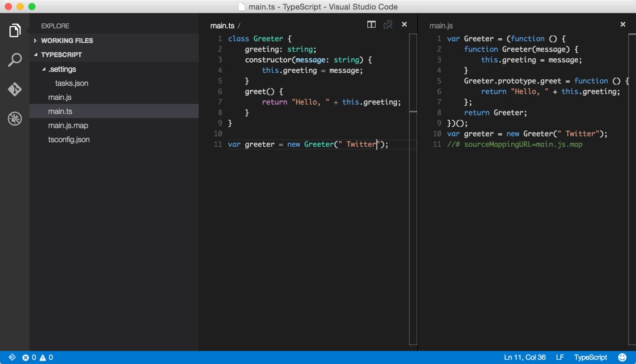Split the main.ts editor
This screenshot has width=636, height=364.
click(x=371, y=25)
